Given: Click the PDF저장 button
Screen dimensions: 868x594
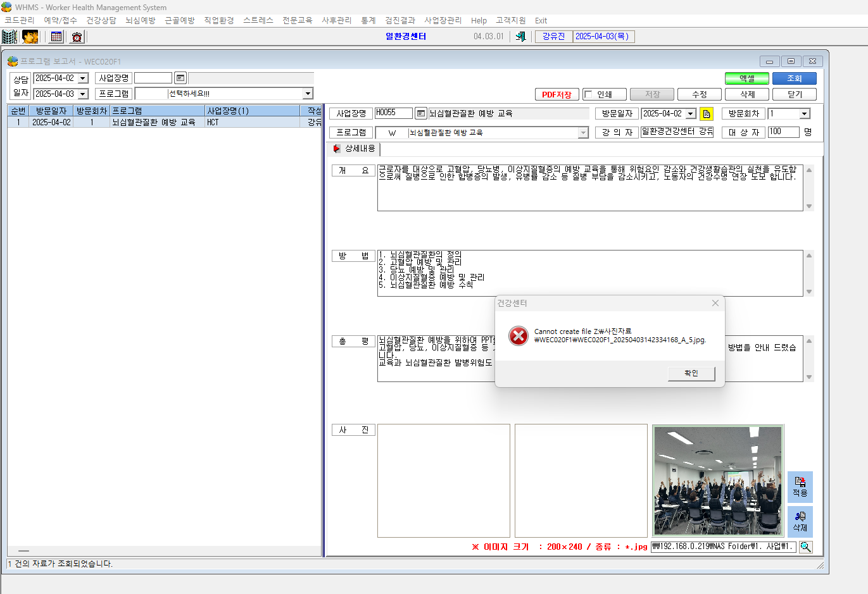Looking at the screenshot, I should (557, 94).
